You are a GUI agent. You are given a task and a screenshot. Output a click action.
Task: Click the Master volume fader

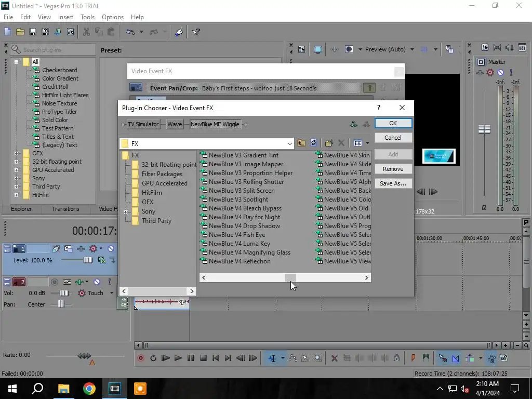pos(485,129)
